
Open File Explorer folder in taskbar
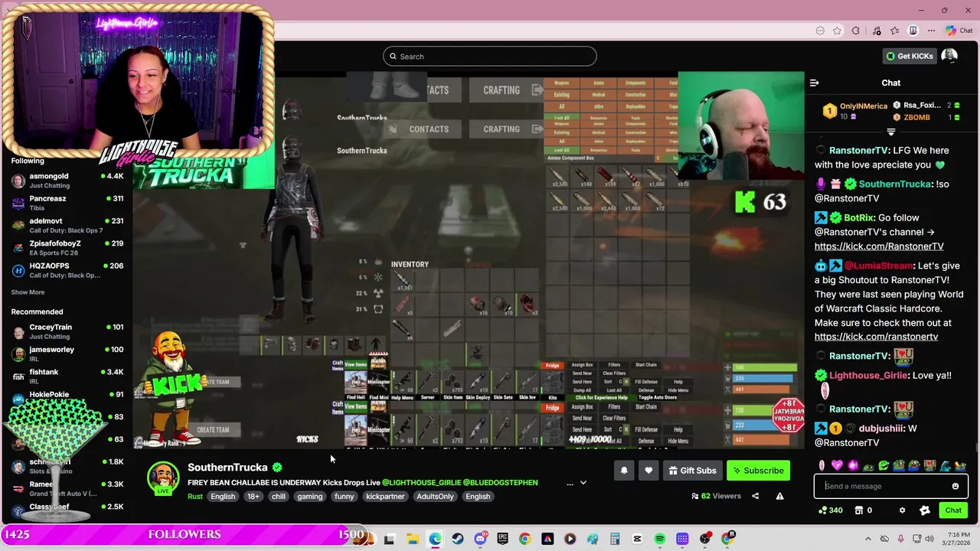pos(412,539)
